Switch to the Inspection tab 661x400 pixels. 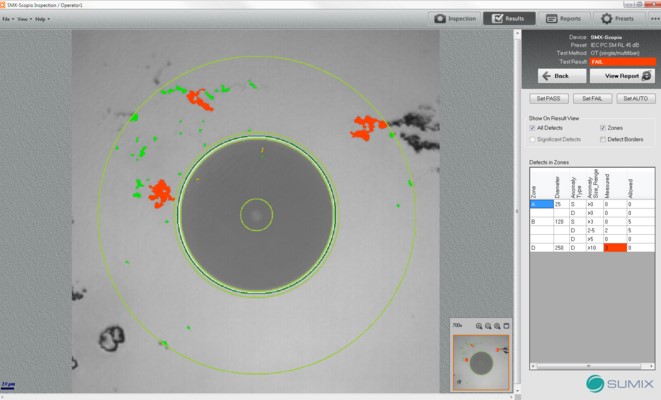click(454, 18)
